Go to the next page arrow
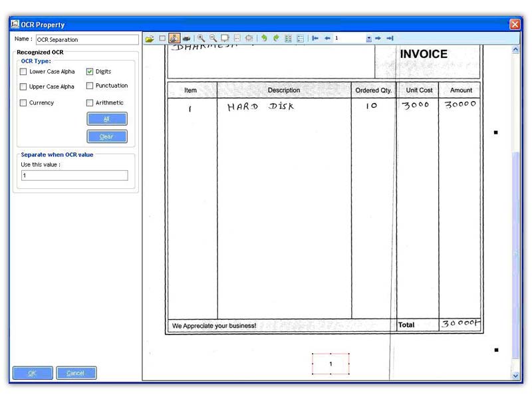Image resolution: width=532 pixels, height=399 pixels. tap(378, 39)
